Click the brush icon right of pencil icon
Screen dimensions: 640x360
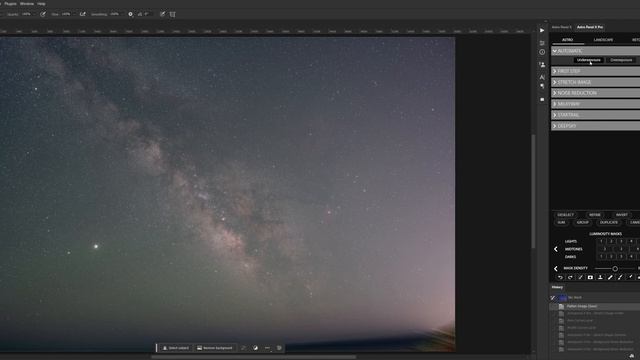coord(620,277)
